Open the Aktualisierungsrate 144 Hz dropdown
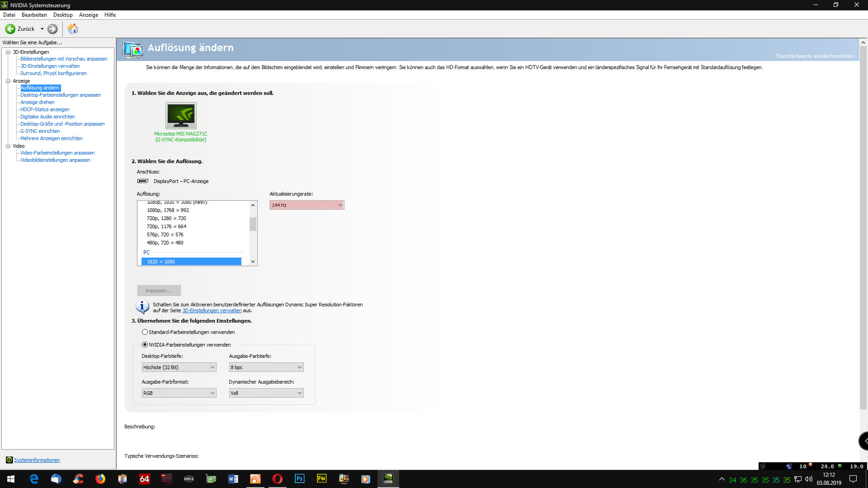 click(307, 205)
